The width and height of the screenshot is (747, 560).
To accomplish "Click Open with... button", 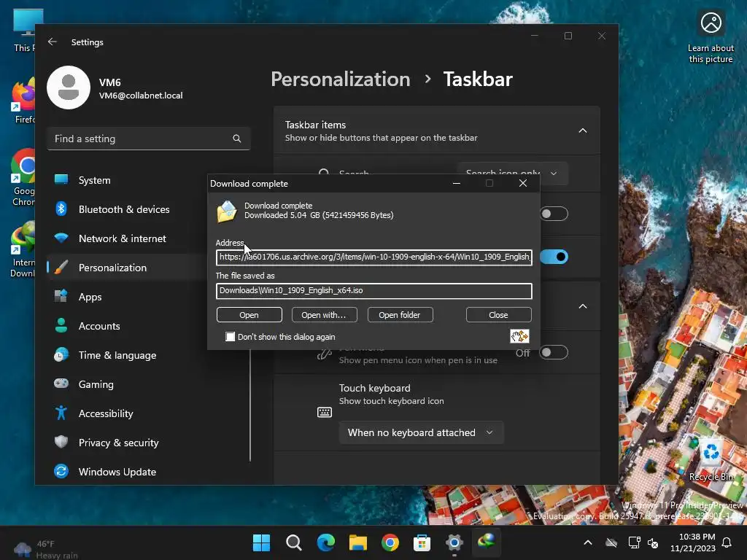I will tap(324, 315).
